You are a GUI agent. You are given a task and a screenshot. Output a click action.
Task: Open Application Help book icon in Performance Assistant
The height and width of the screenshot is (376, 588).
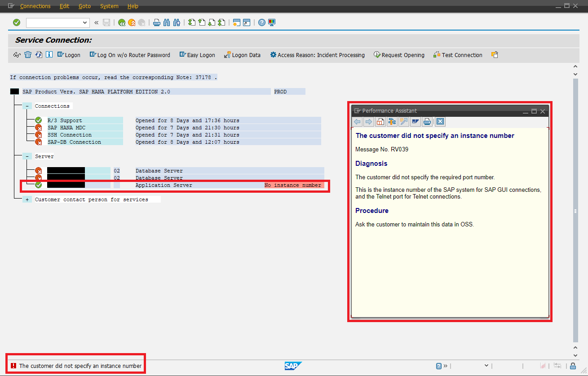pos(380,122)
